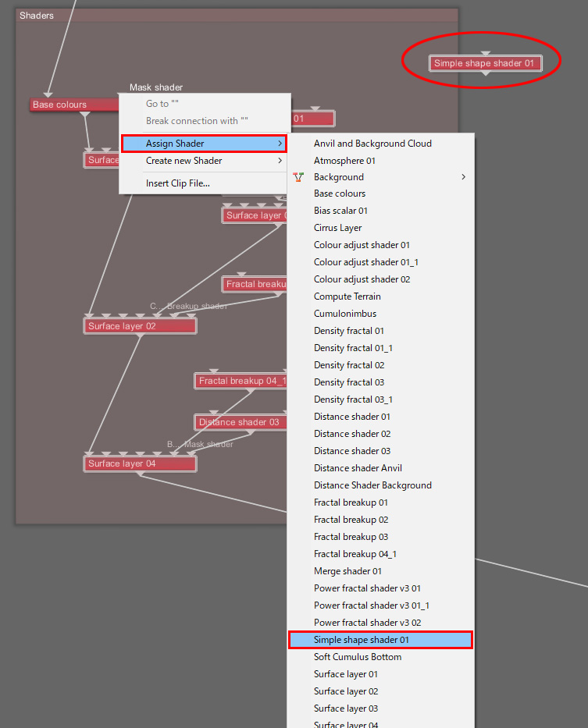This screenshot has height=728, width=588.
Task: Pick Atmosphere 01 in shader list
Action: click(344, 161)
